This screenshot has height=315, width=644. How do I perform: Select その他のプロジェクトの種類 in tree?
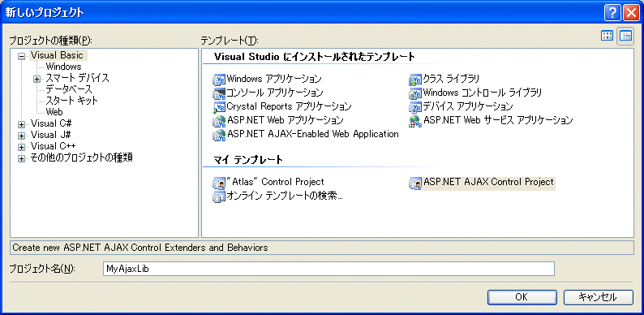pos(81,157)
